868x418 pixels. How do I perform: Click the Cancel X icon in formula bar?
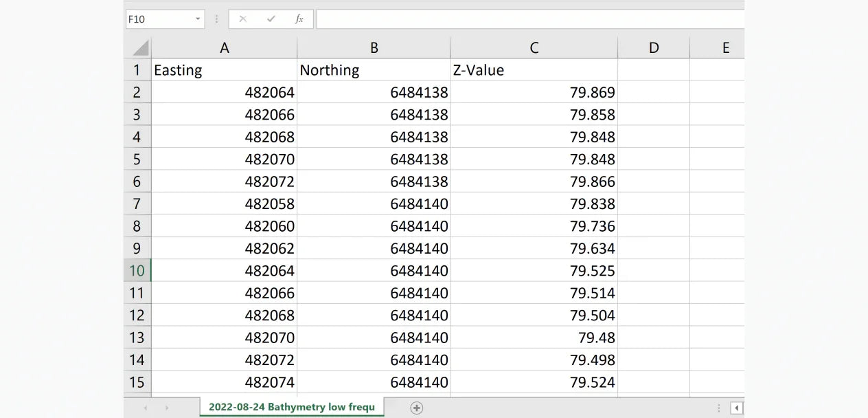[242, 19]
